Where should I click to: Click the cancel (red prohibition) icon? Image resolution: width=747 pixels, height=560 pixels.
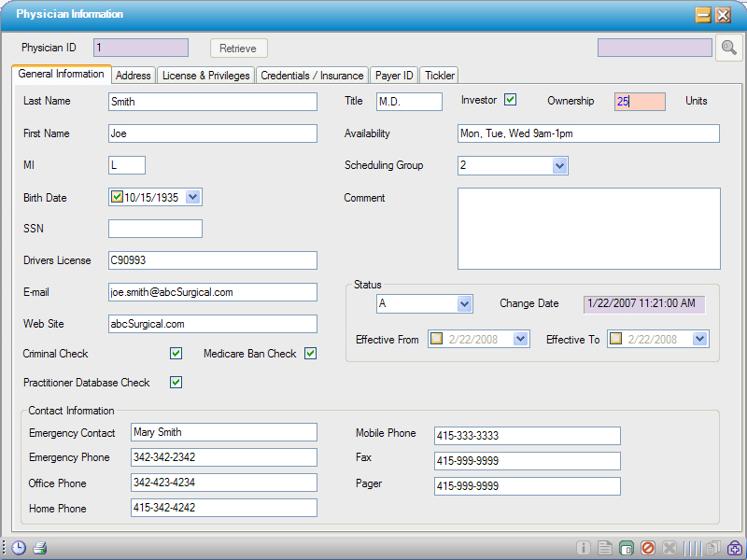tap(647, 548)
